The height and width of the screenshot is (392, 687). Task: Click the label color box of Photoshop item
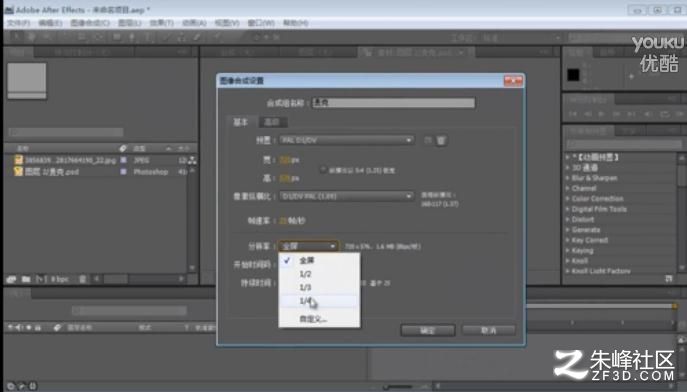coord(124,172)
